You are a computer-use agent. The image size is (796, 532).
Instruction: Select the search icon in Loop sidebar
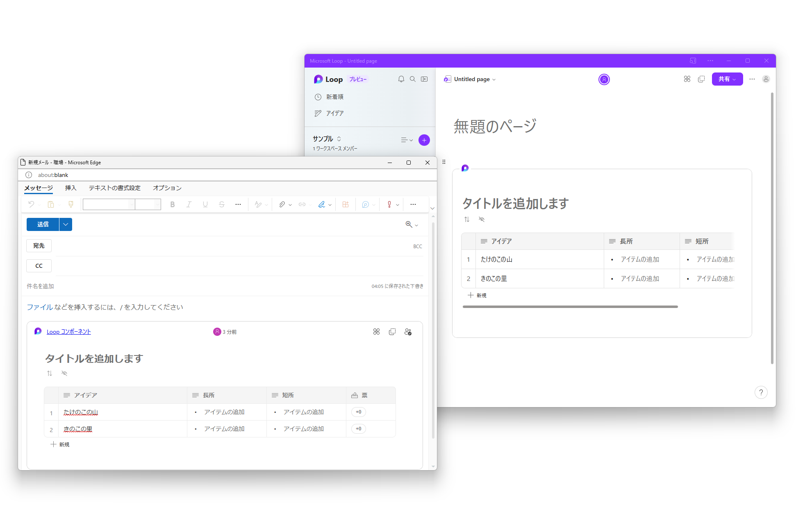[x=413, y=79]
